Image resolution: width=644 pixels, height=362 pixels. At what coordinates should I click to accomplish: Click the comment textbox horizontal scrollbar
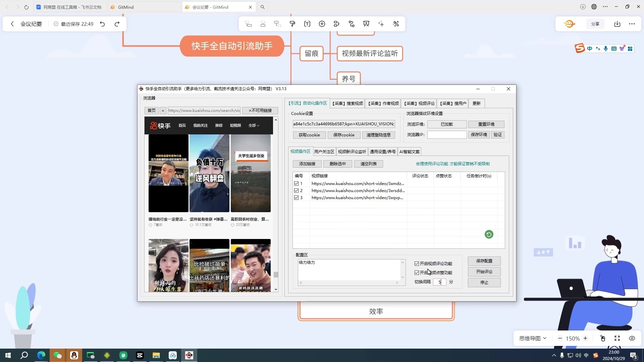point(349,283)
